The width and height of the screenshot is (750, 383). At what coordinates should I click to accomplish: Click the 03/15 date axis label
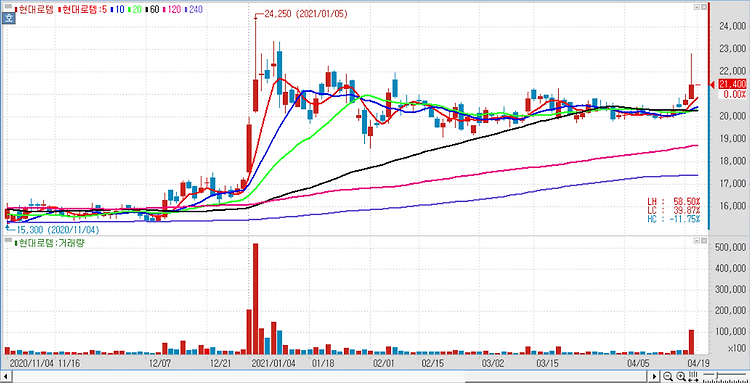(549, 363)
